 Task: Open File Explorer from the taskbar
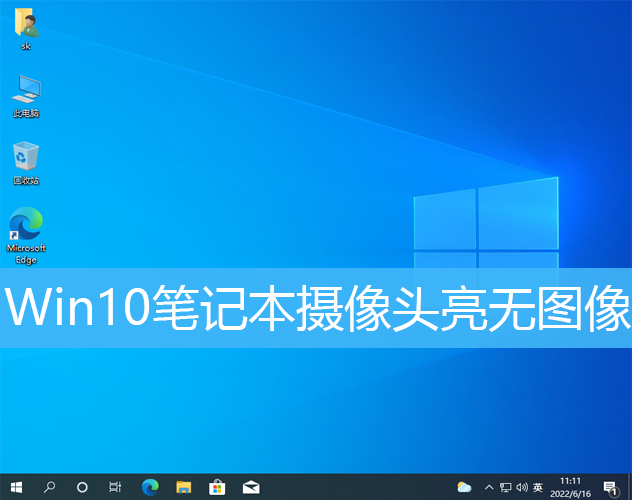183,487
